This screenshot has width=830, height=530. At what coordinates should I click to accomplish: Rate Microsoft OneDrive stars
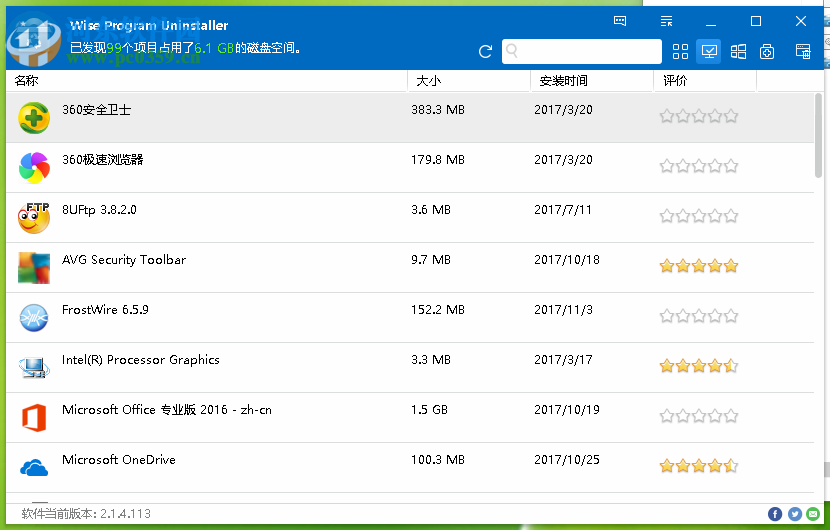(699, 466)
